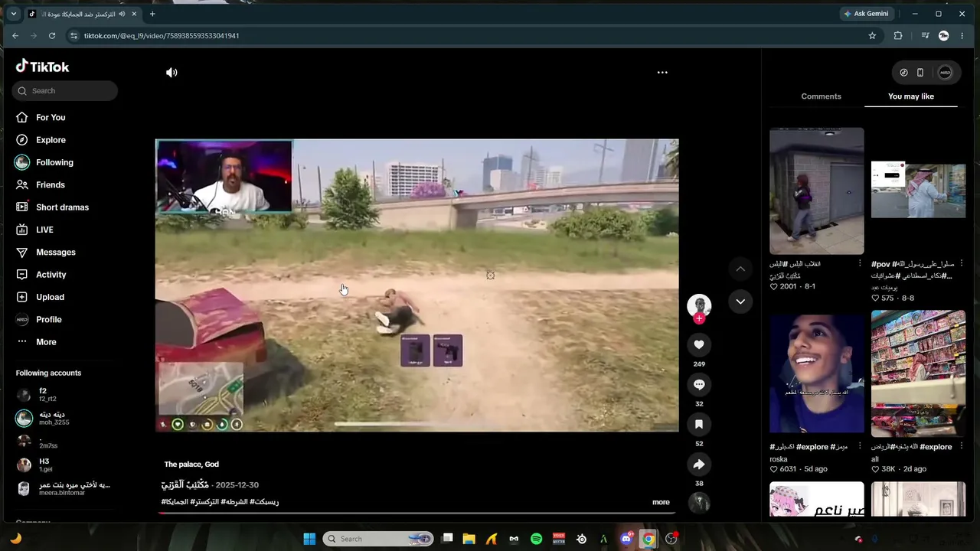Switch to the Comments tab
Screen dimensions: 980x551
click(x=821, y=96)
